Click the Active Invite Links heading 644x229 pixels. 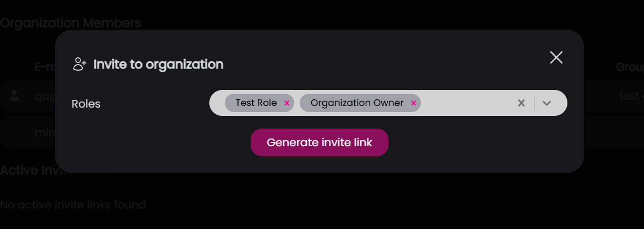tap(28, 170)
